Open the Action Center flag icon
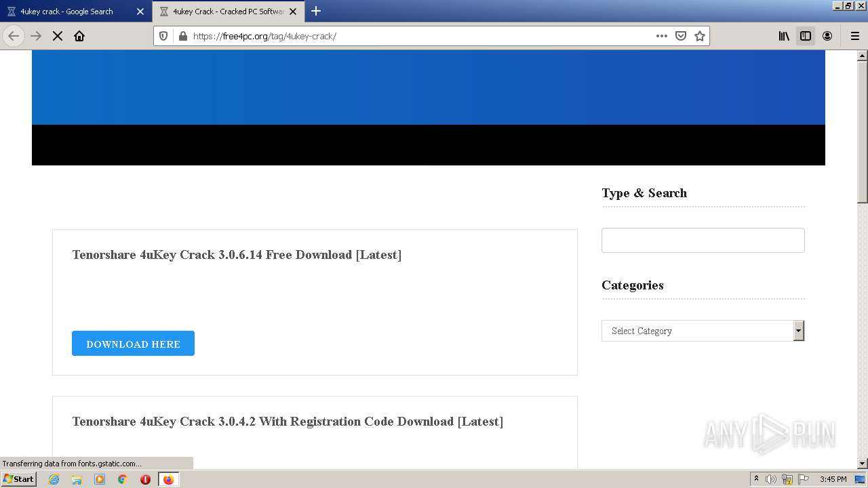Image resolution: width=868 pixels, height=488 pixels. tap(804, 479)
